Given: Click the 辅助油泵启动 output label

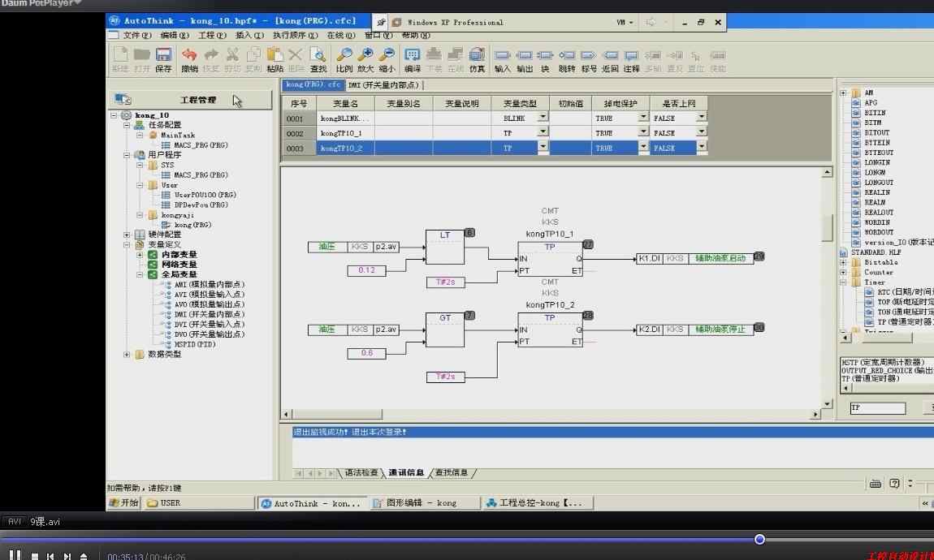Looking at the screenshot, I should pyautogui.click(x=720, y=258).
